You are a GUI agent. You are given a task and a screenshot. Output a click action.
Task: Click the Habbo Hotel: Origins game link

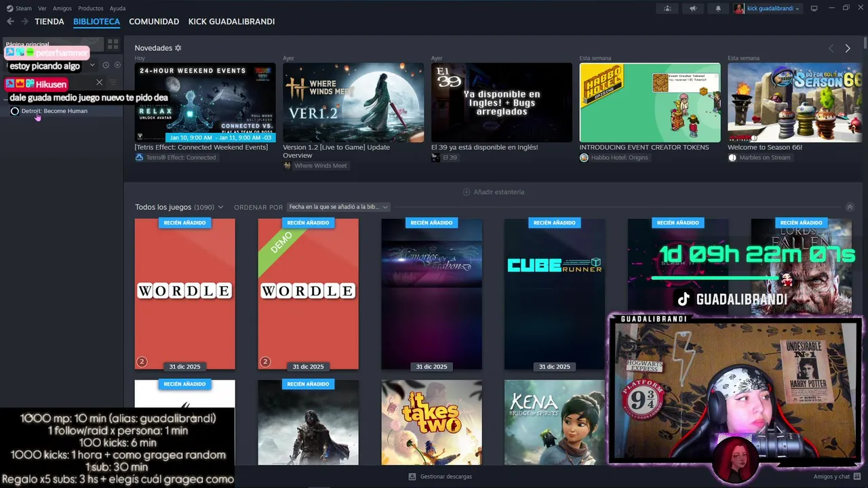click(x=614, y=157)
